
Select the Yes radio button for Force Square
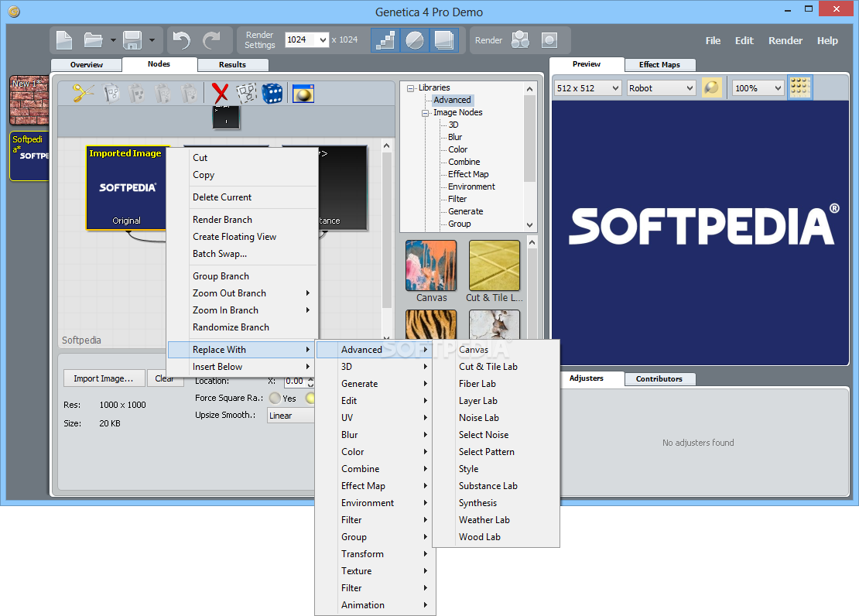(x=275, y=399)
